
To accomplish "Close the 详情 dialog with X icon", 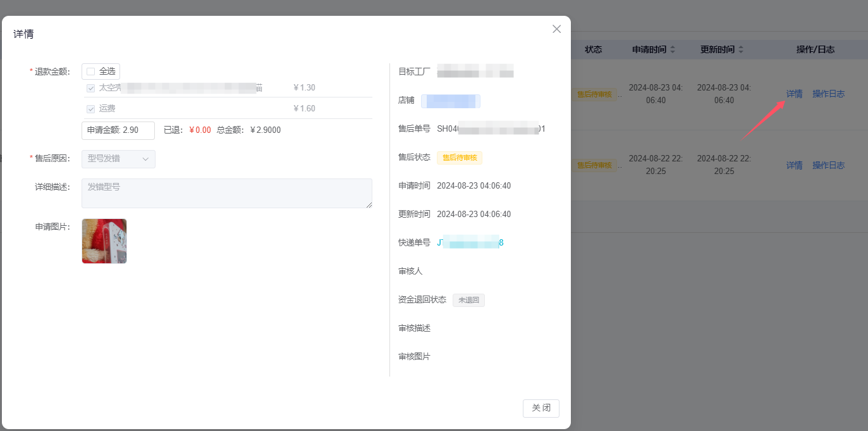I will 556,29.
